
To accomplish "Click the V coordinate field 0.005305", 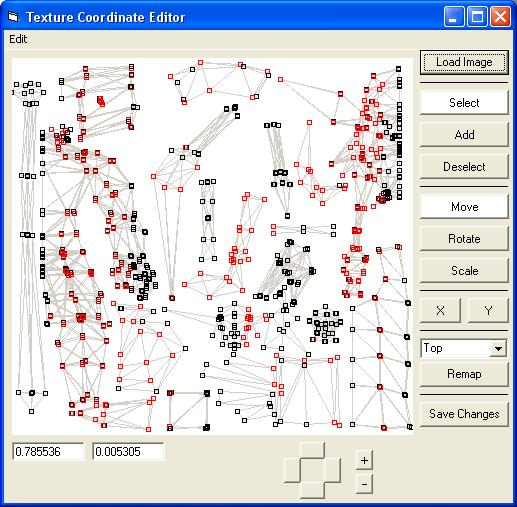I will click(x=128, y=452).
